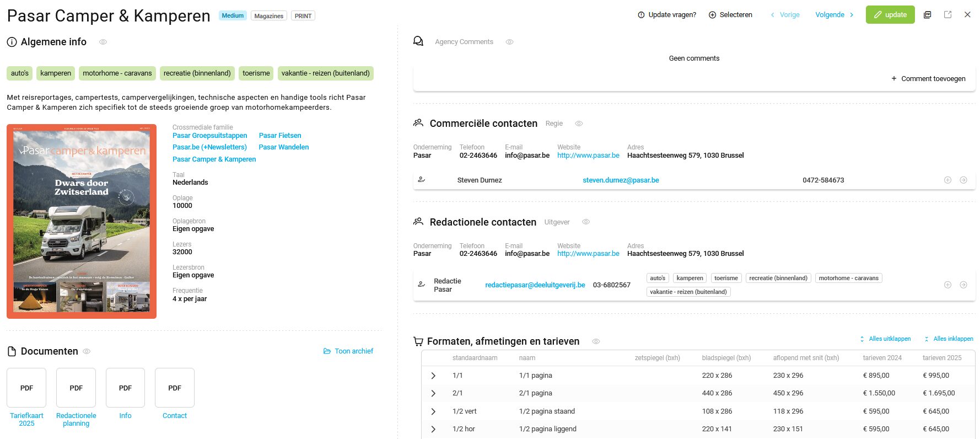This screenshot has width=980, height=439.
Task: Open record in new window icon
Action: [x=947, y=15]
